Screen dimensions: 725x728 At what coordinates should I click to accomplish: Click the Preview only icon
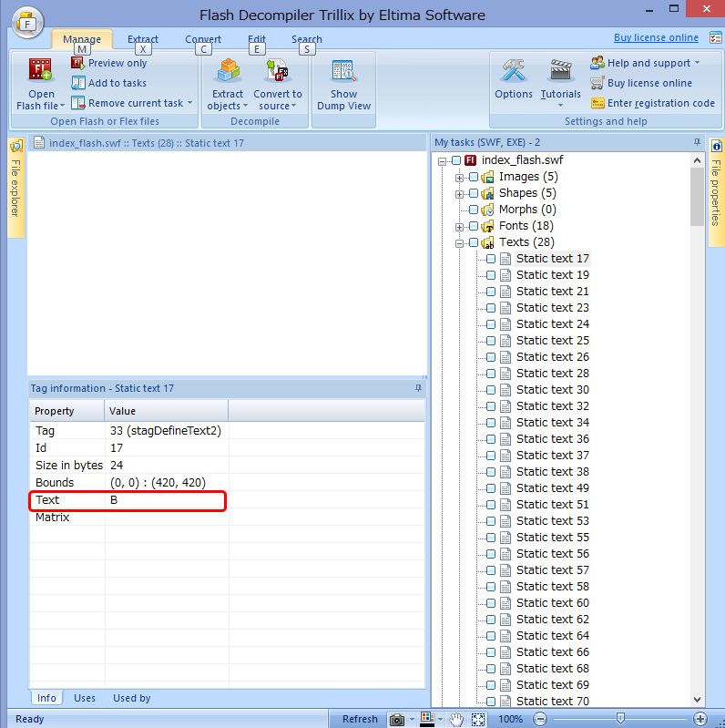point(77,63)
